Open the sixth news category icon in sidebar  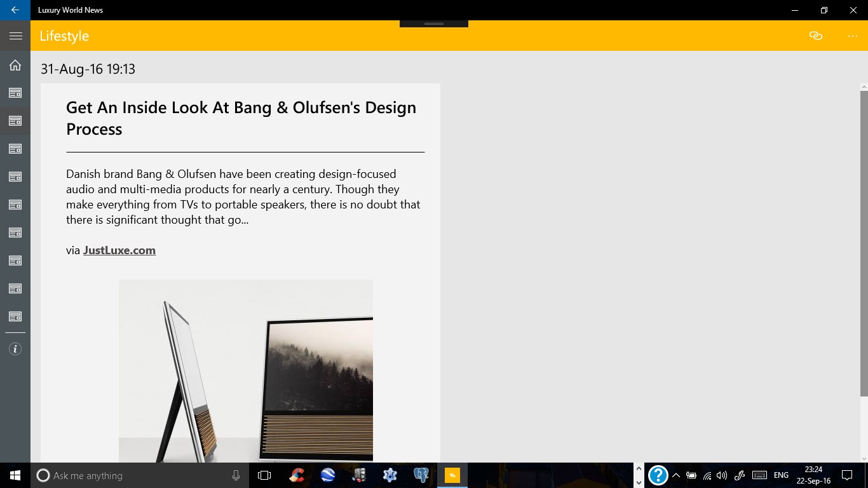point(15,233)
